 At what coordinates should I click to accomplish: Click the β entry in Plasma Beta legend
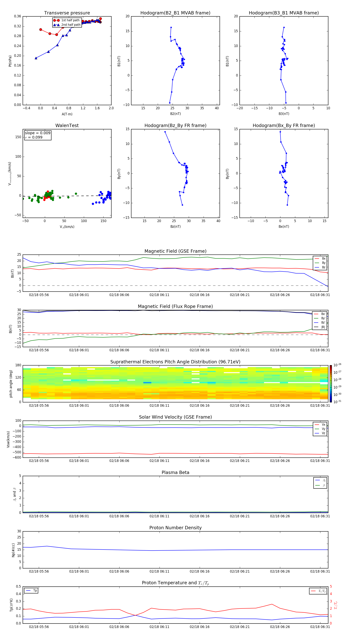click(x=320, y=485)
